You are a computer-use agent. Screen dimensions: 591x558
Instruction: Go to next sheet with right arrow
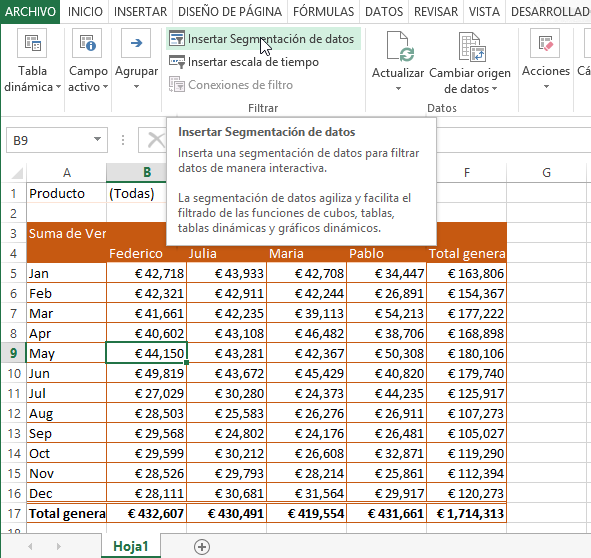pyautogui.click(x=58, y=546)
